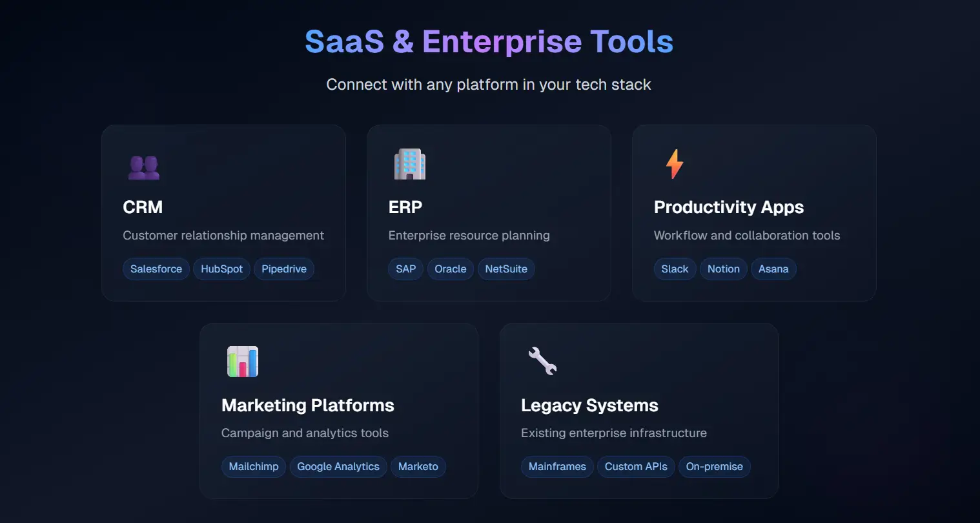Click the Productivity Apps heading
This screenshot has width=980, height=523.
[729, 207]
